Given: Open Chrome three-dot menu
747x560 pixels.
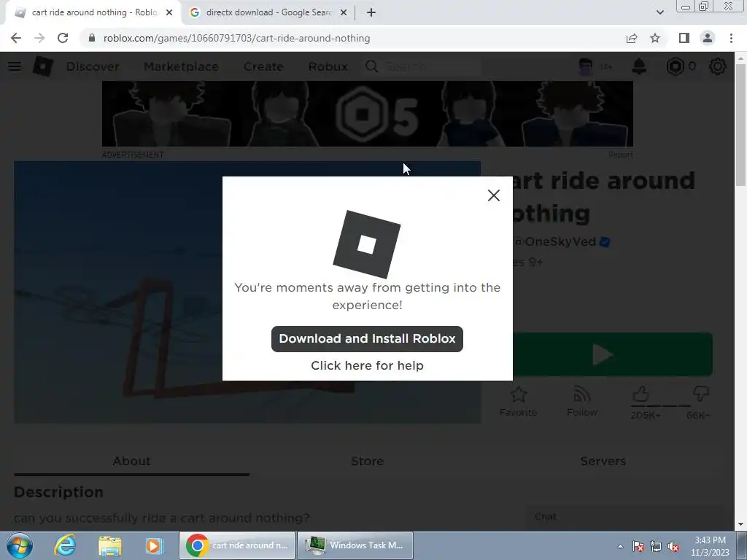Looking at the screenshot, I should tap(731, 38).
